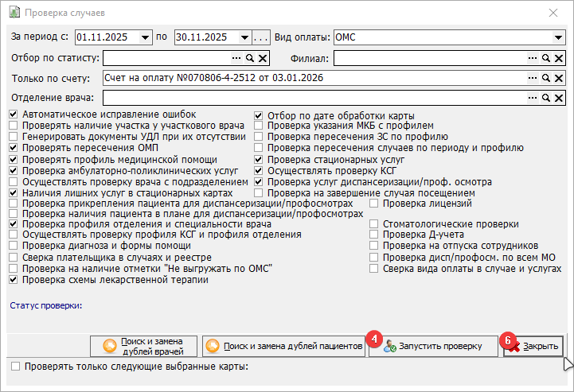Click into the Отделение врача input field

pyautogui.click(x=314, y=98)
